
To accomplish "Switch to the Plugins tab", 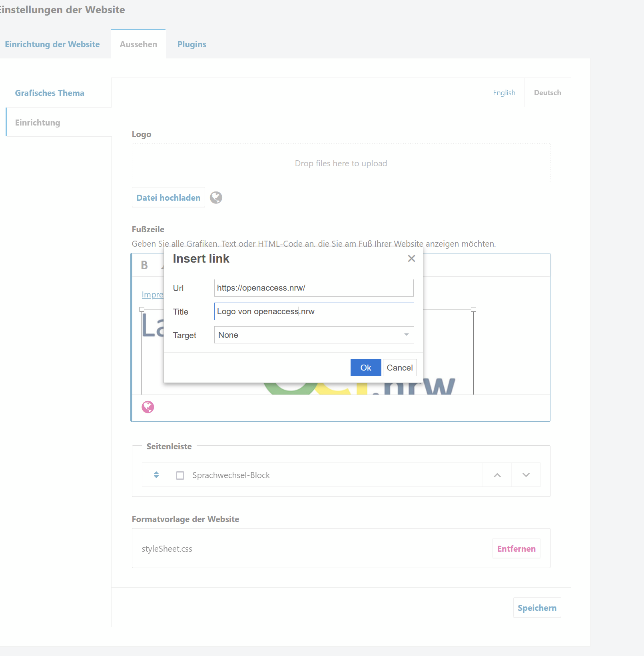I will (x=192, y=44).
